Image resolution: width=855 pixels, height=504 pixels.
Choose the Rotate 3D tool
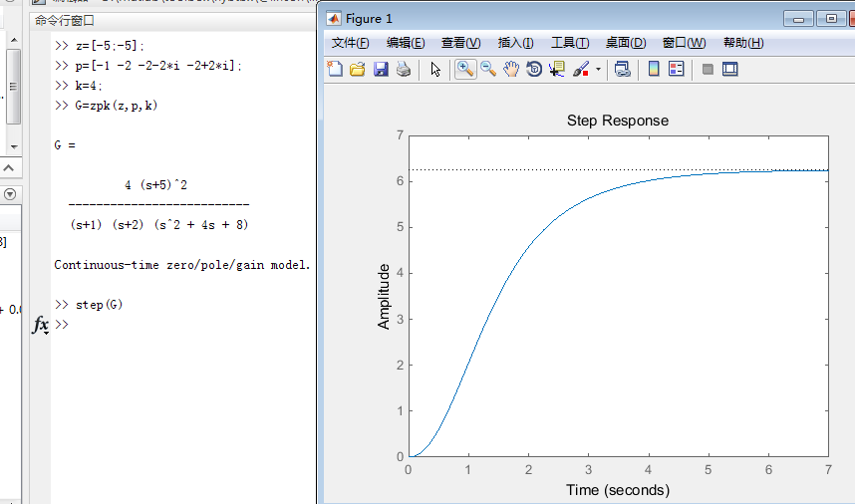[534, 69]
